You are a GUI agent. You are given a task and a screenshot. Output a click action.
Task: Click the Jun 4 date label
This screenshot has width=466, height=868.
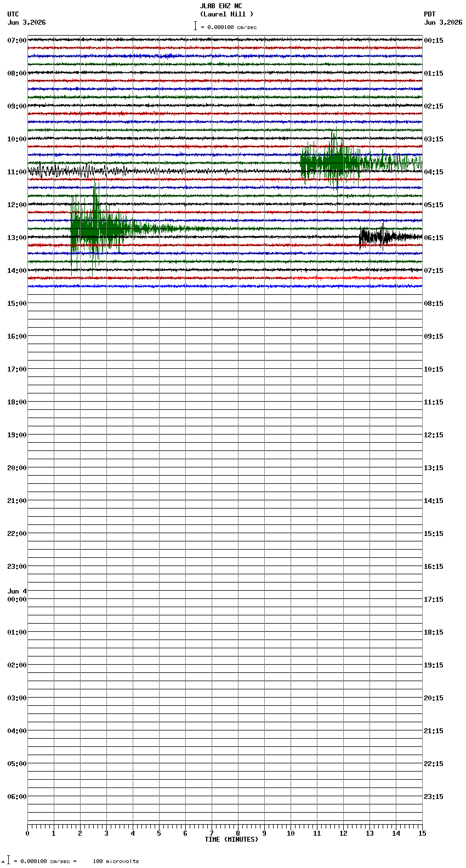point(17,591)
